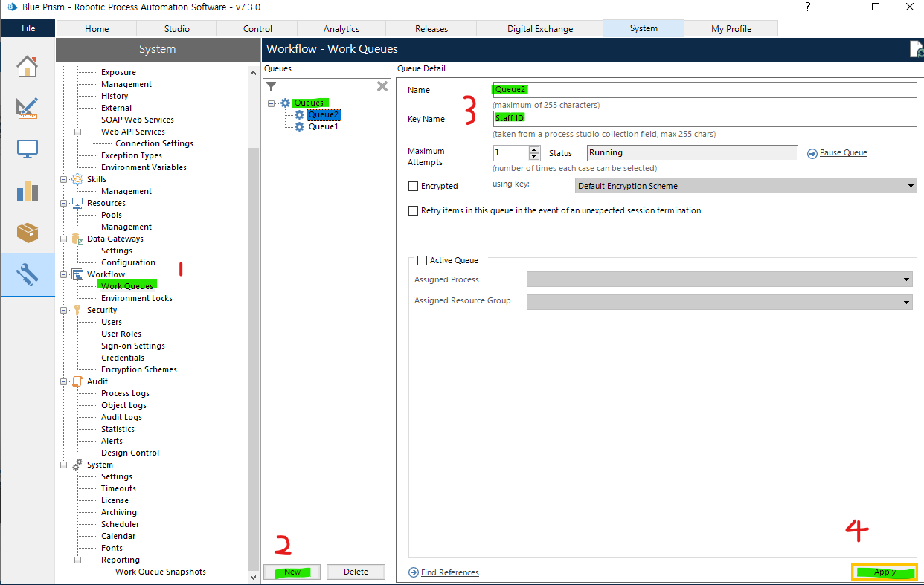The width and height of the screenshot is (924, 585).
Task: Collapse the Security tree node
Action: pyautogui.click(x=63, y=310)
